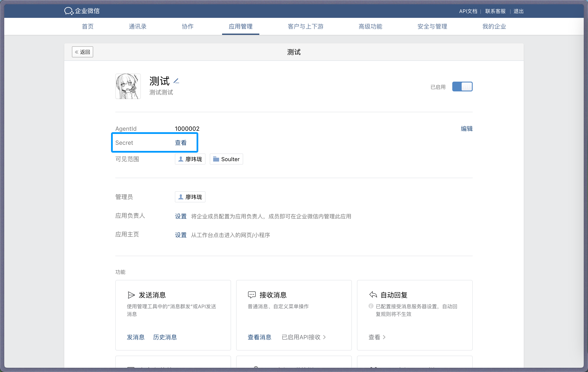The image size is (588, 372).
Task: Switch to 通讯录 tab
Action: click(137, 26)
